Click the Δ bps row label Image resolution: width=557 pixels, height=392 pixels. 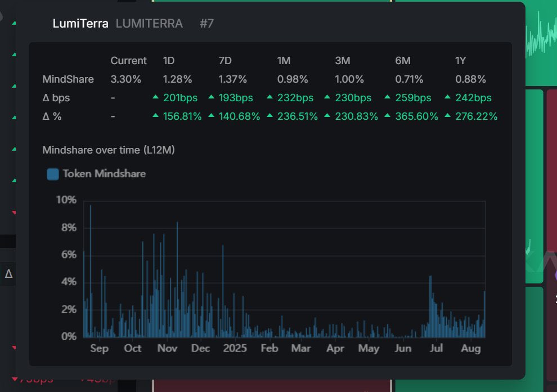tap(56, 98)
